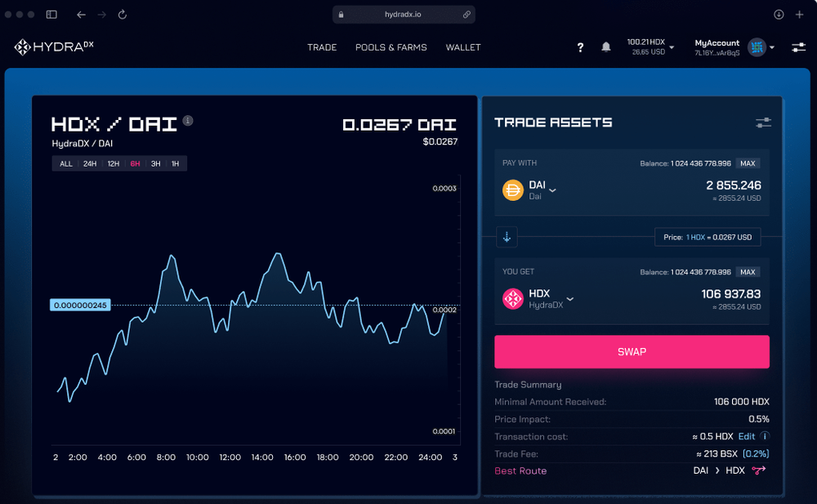This screenshot has height=504, width=817.
Task: Open the help question mark icon
Action: click(x=580, y=47)
